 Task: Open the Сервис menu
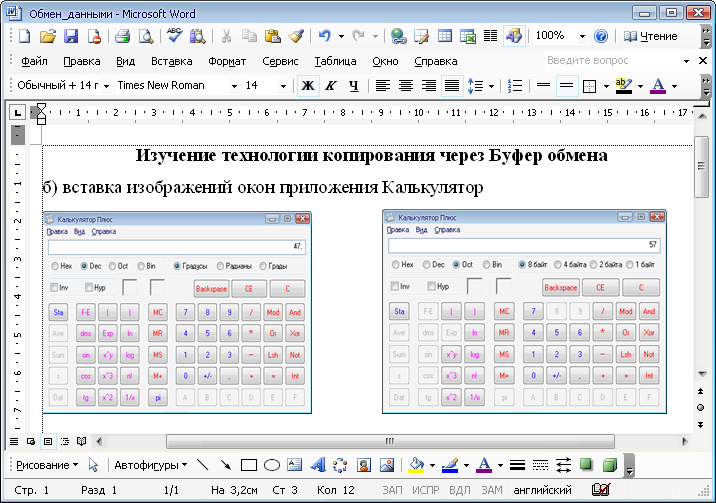(280, 61)
